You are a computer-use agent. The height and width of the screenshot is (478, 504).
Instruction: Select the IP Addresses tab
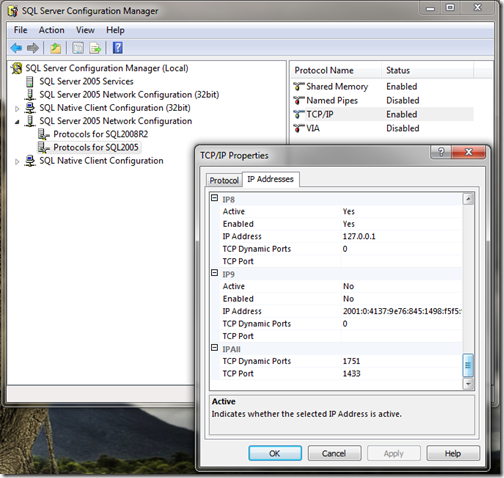click(270, 179)
